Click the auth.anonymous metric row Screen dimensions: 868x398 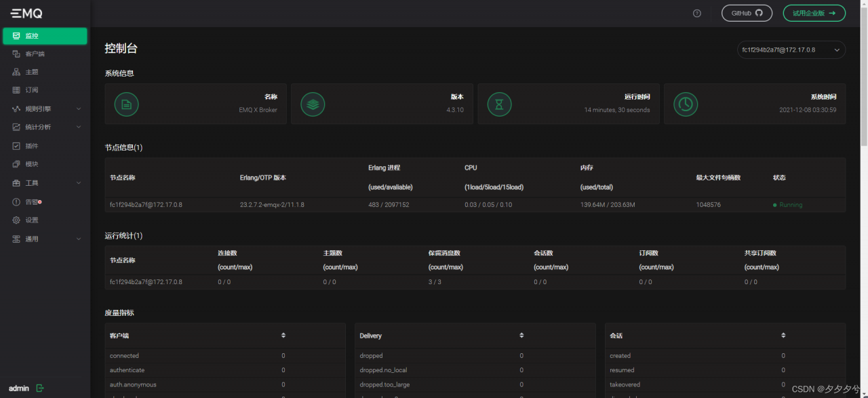tap(224, 385)
